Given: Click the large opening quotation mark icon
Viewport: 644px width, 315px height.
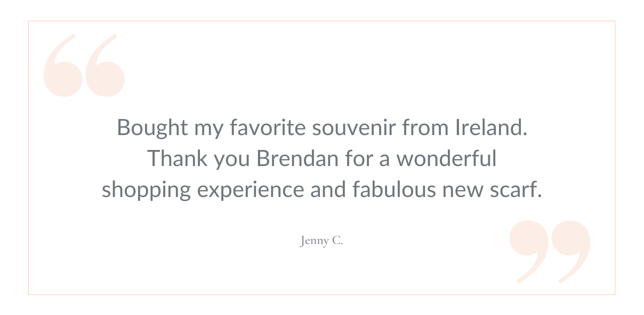Looking at the screenshot, I should click(x=84, y=65).
